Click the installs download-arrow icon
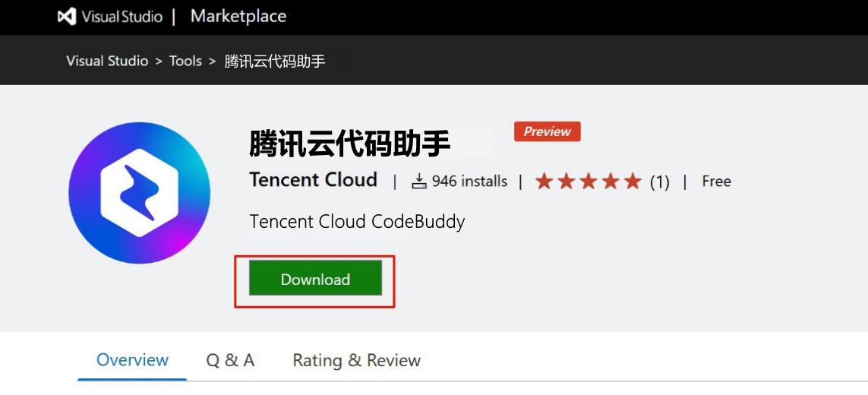868x395 pixels. [x=419, y=181]
